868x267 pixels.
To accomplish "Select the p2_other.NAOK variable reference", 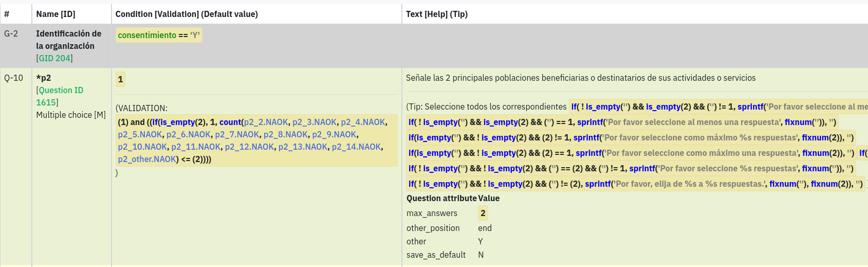I will coord(147,159).
